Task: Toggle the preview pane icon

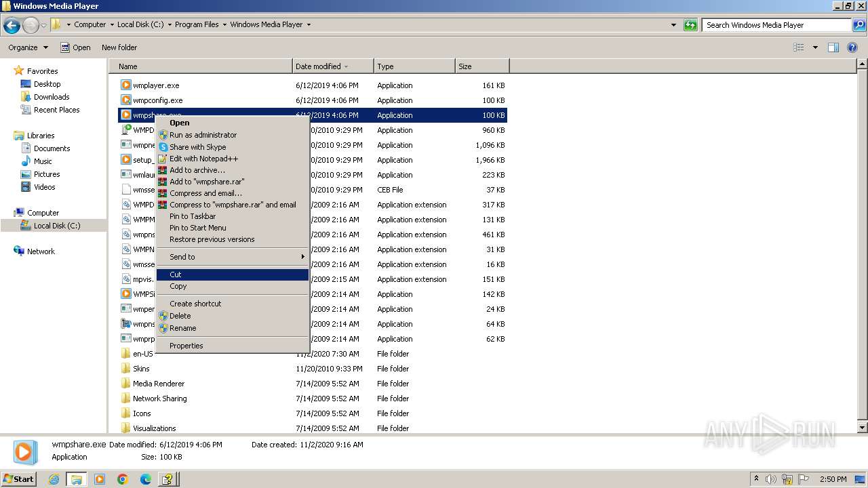Action: (x=833, y=47)
